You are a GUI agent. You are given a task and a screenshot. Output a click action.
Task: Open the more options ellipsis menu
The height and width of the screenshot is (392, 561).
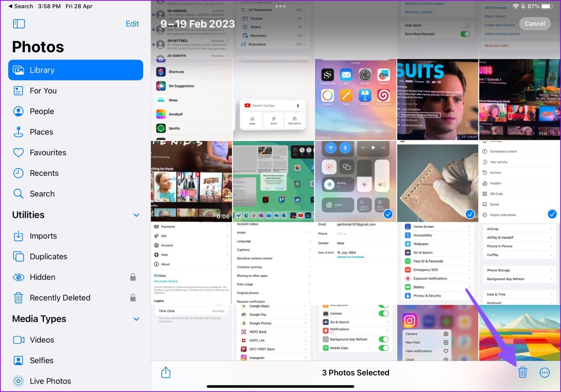pos(545,373)
